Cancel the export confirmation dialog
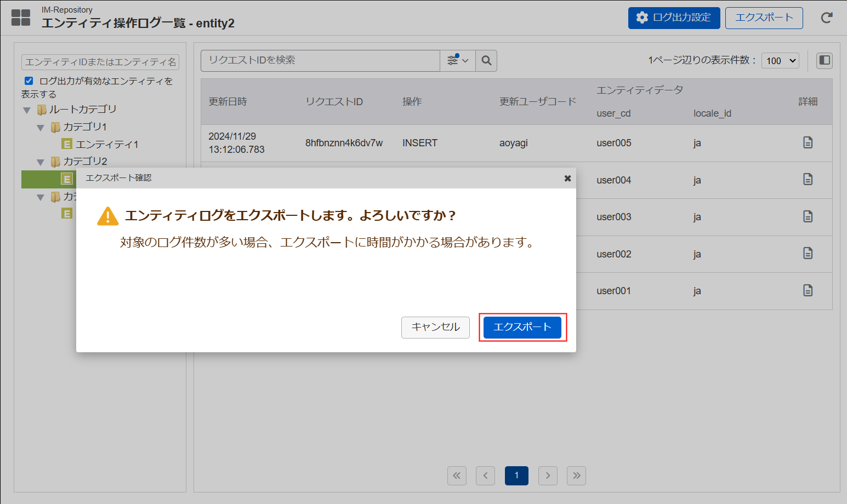The height and width of the screenshot is (504, 847). point(435,327)
